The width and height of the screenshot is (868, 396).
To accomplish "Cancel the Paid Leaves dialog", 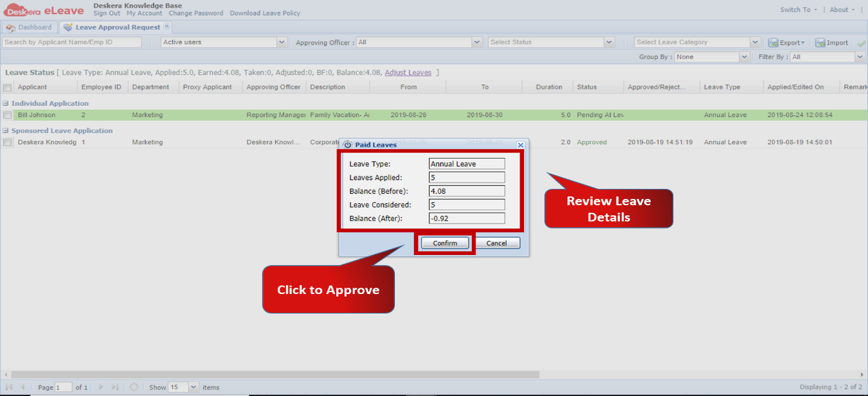I will pos(496,243).
